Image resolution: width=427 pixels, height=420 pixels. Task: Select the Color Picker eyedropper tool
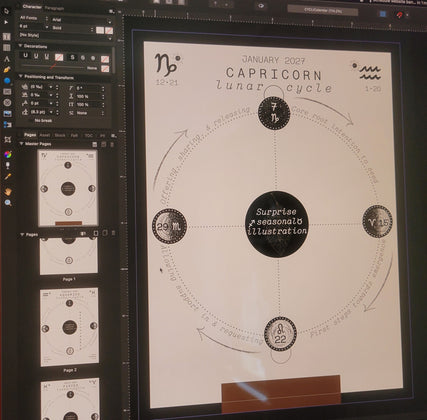pos(8,176)
